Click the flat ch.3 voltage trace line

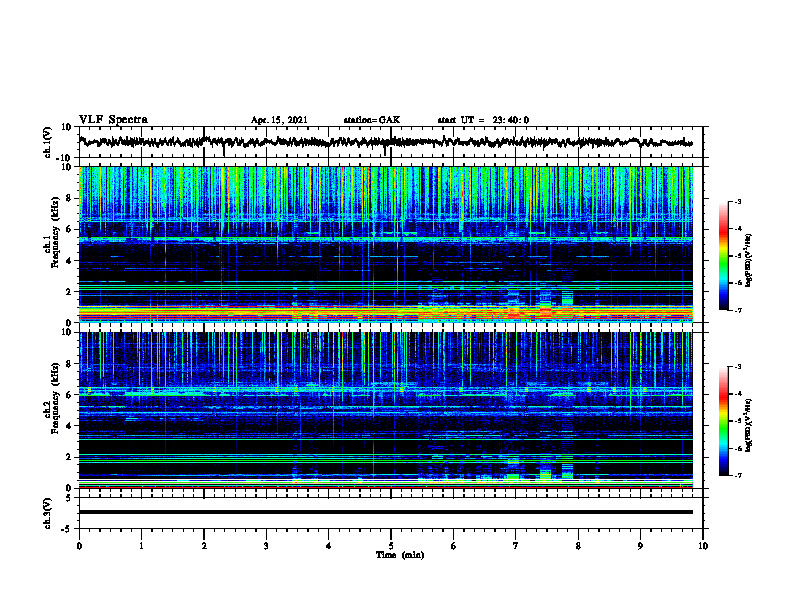(385, 512)
